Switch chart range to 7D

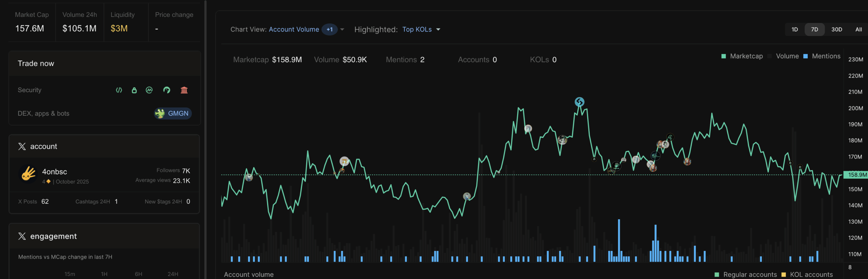pyautogui.click(x=814, y=29)
